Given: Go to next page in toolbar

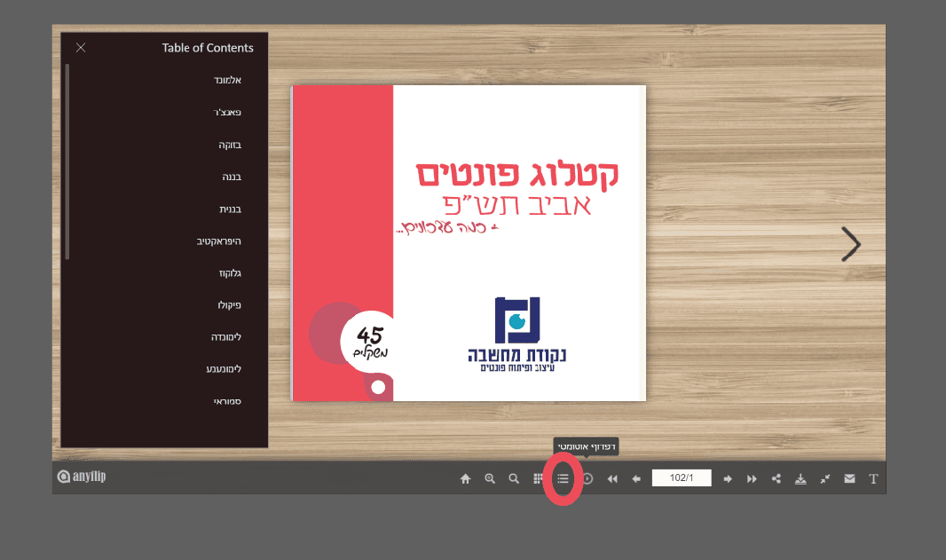Looking at the screenshot, I should tap(728, 478).
